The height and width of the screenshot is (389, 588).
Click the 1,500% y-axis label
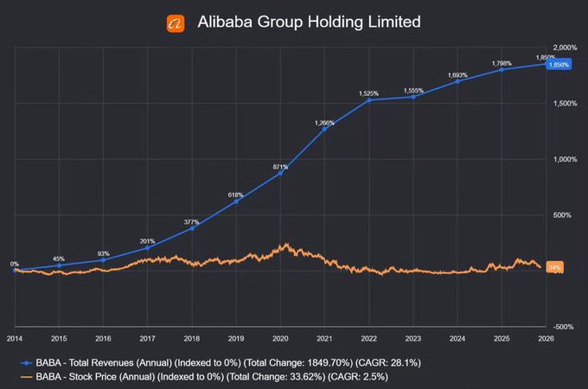566,104
